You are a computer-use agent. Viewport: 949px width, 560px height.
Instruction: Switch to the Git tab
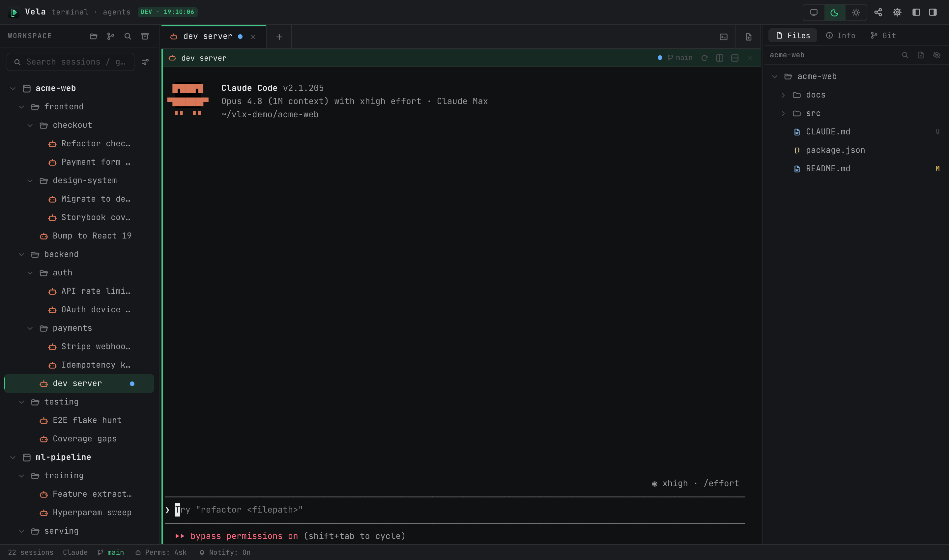point(883,36)
